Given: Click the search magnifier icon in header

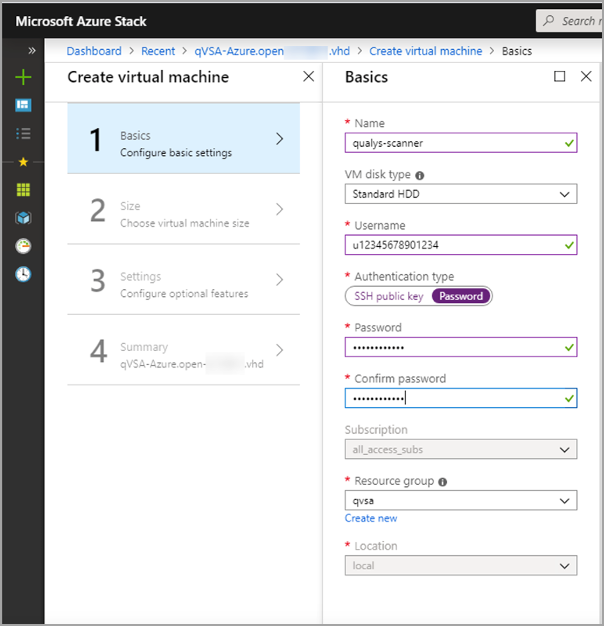Looking at the screenshot, I should (549, 20).
